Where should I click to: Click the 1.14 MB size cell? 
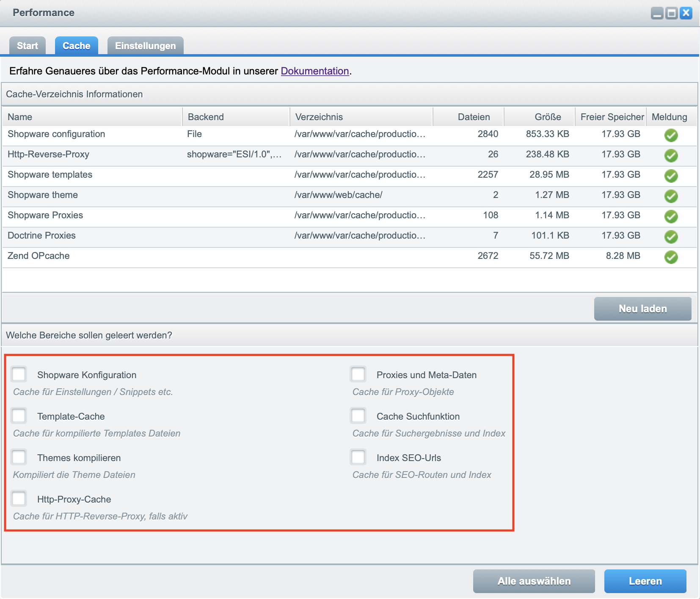point(552,215)
